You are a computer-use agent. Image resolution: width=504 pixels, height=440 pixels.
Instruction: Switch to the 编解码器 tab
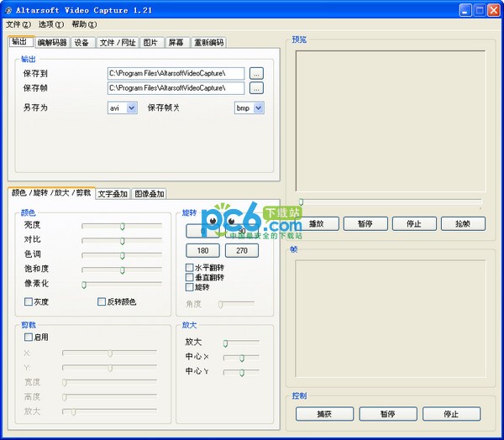point(52,43)
